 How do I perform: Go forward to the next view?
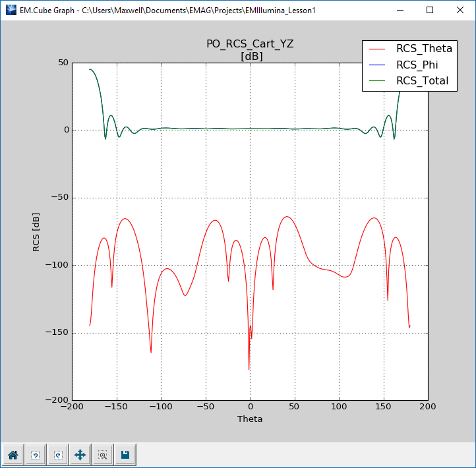(x=58, y=455)
